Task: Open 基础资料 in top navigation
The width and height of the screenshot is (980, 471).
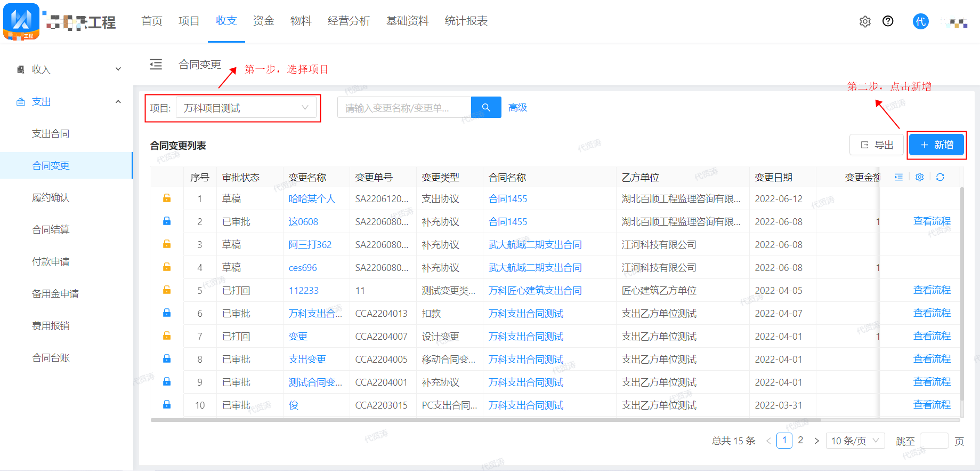Action: pyautogui.click(x=408, y=21)
